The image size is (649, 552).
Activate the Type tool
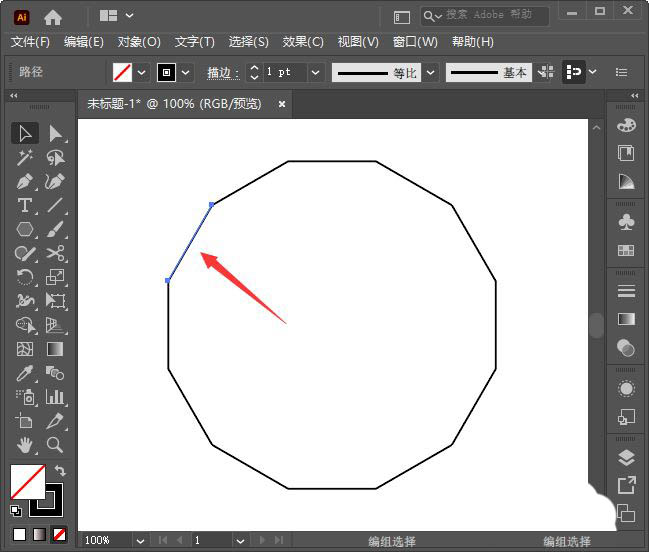pyautogui.click(x=25, y=206)
